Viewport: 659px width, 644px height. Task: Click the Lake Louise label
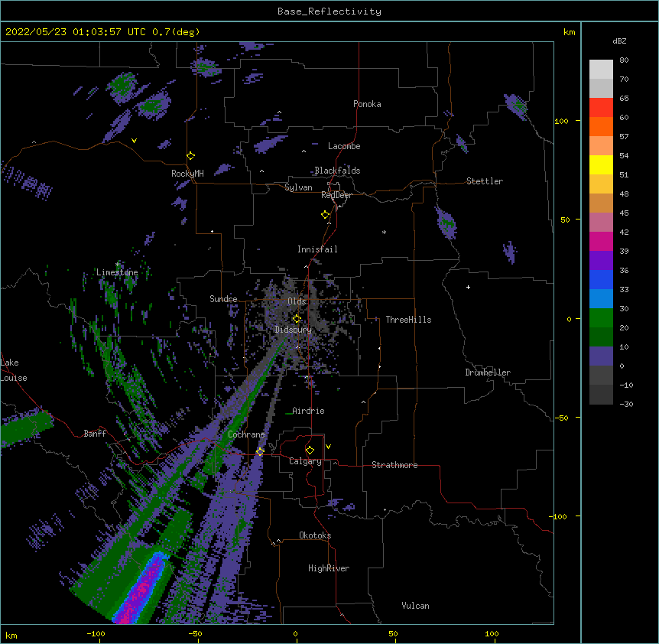click(x=14, y=370)
